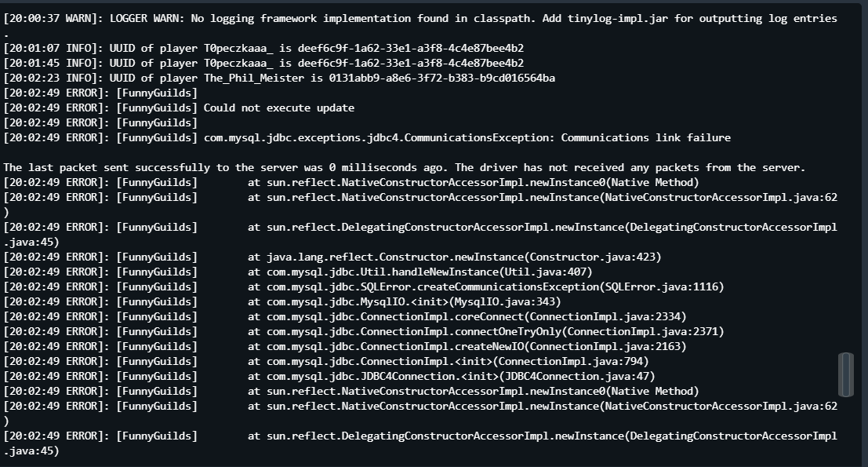
Task: Click the ConnectionImpl.java:794 init trace line
Action: (x=448, y=361)
